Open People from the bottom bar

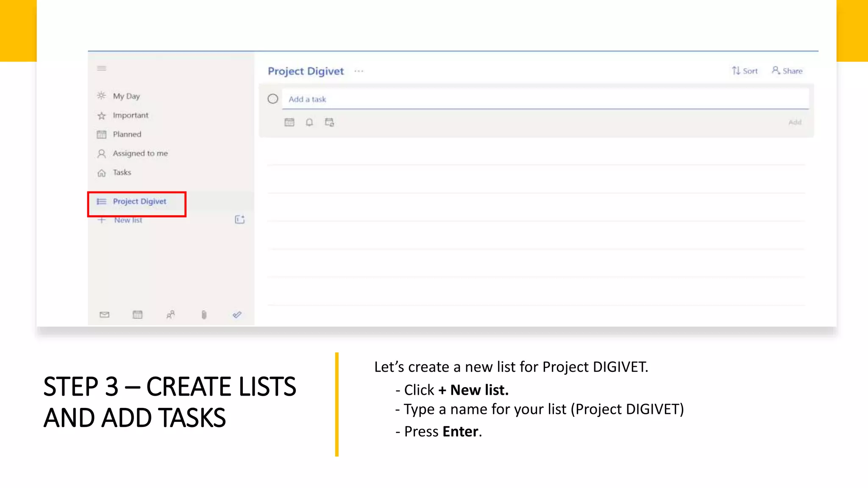(x=170, y=315)
